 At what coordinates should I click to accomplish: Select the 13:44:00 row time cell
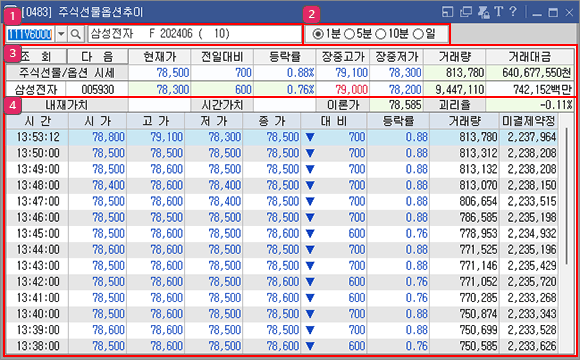coord(37,250)
